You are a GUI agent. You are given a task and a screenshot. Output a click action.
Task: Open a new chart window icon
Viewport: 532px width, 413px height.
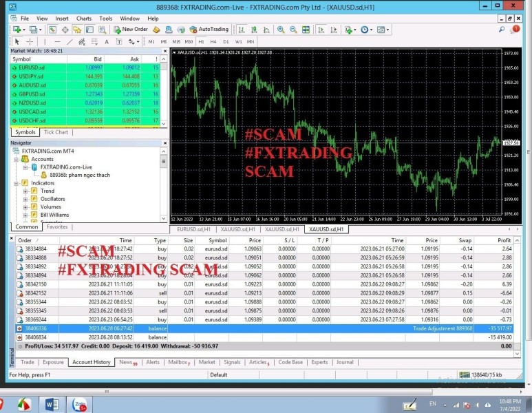[17, 30]
